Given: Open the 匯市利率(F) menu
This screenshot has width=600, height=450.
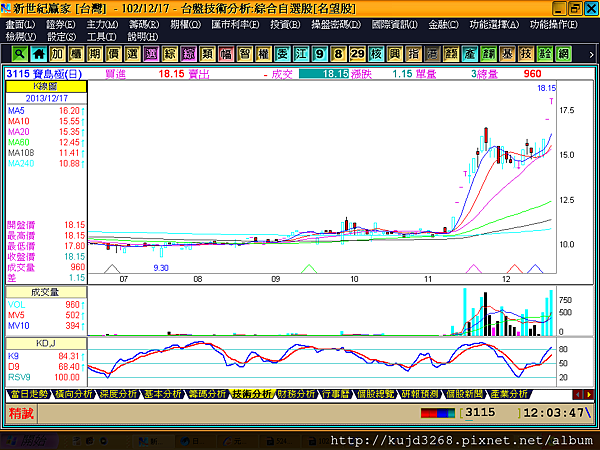Looking at the screenshot, I should tap(235, 24).
